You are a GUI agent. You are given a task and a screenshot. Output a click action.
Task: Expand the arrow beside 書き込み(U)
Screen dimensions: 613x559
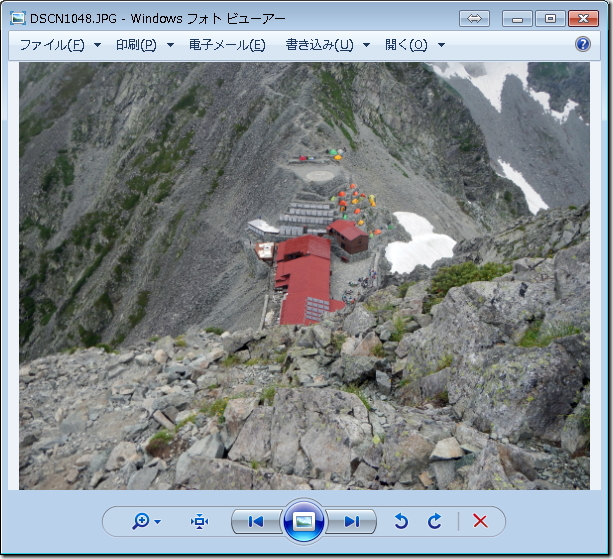[367, 45]
